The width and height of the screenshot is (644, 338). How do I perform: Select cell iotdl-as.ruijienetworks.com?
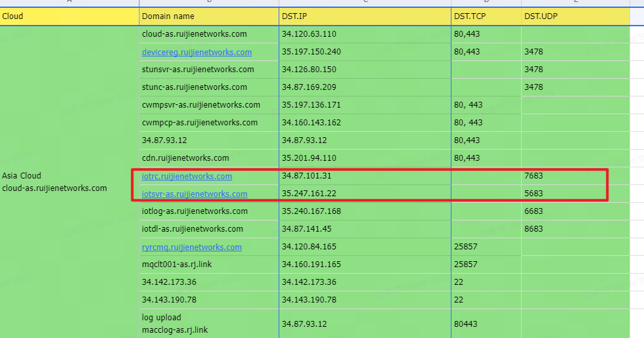tap(209, 228)
